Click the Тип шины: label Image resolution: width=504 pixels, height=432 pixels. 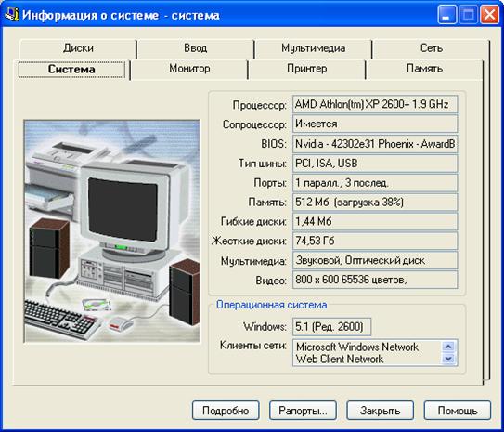263,164
